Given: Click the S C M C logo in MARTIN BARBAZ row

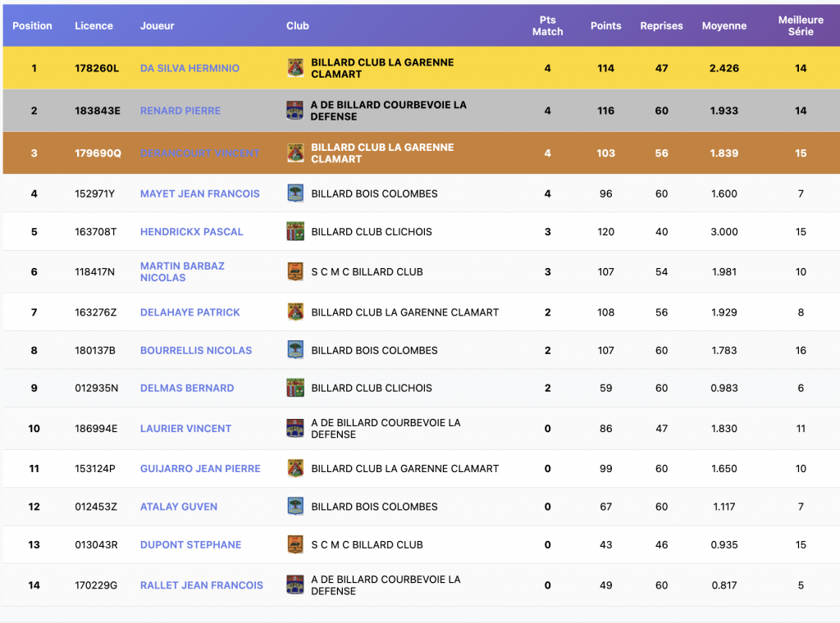Looking at the screenshot, I should click(295, 271).
